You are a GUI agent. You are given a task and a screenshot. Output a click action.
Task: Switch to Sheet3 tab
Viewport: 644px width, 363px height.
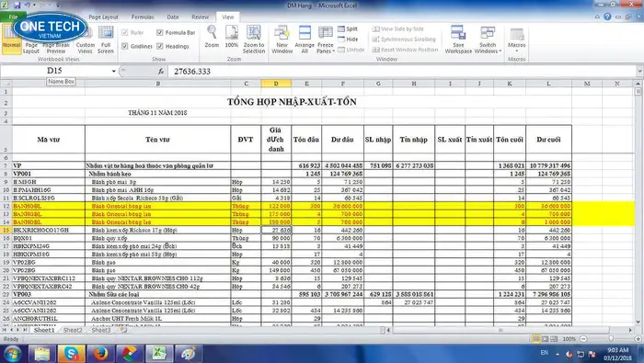101,330
